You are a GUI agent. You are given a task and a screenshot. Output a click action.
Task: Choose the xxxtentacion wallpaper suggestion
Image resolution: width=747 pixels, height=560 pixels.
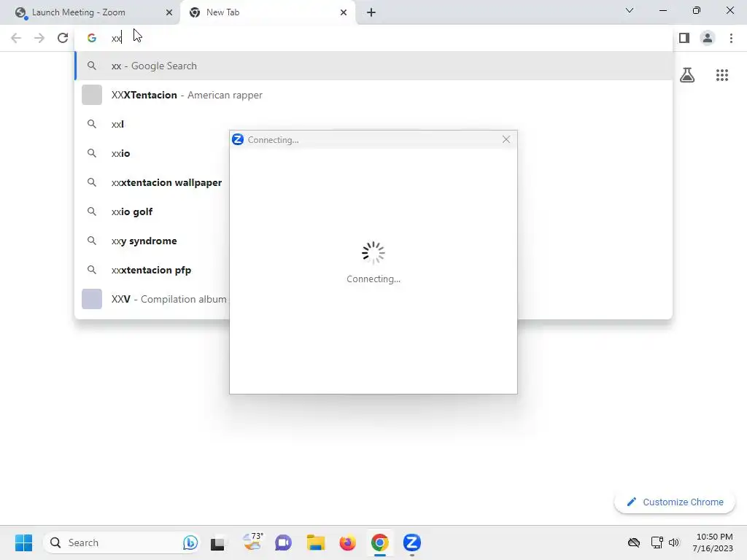click(x=152, y=182)
